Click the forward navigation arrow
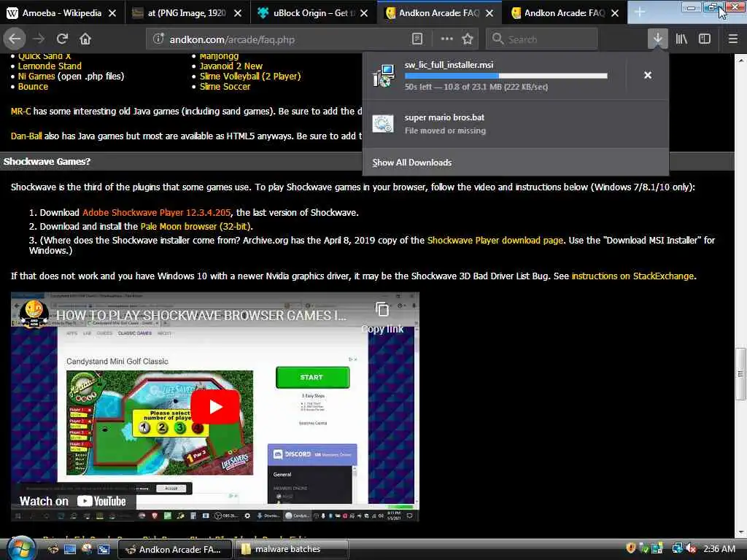The height and width of the screenshot is (560, 747). point(39,39)
